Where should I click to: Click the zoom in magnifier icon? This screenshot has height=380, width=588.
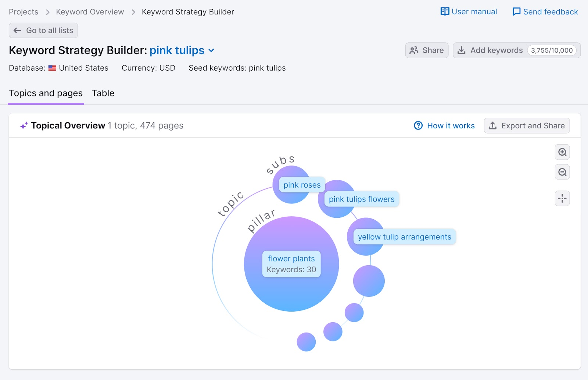562,152
